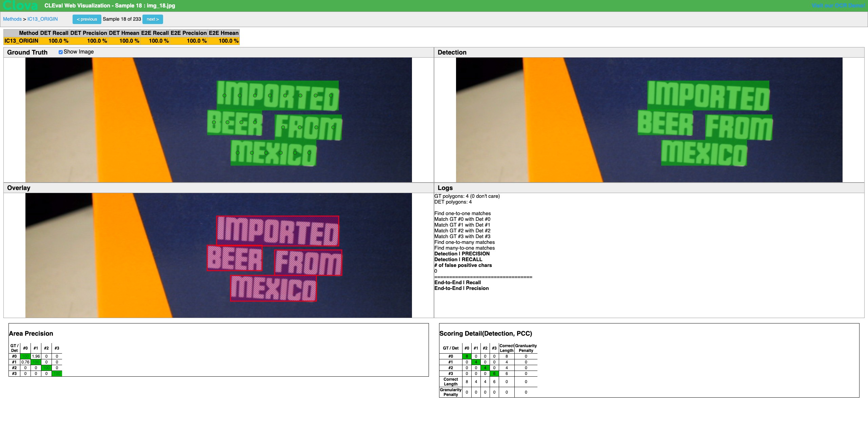868x441 pixels.
Task: Go to the previous sample
Action: click(87, 19)
